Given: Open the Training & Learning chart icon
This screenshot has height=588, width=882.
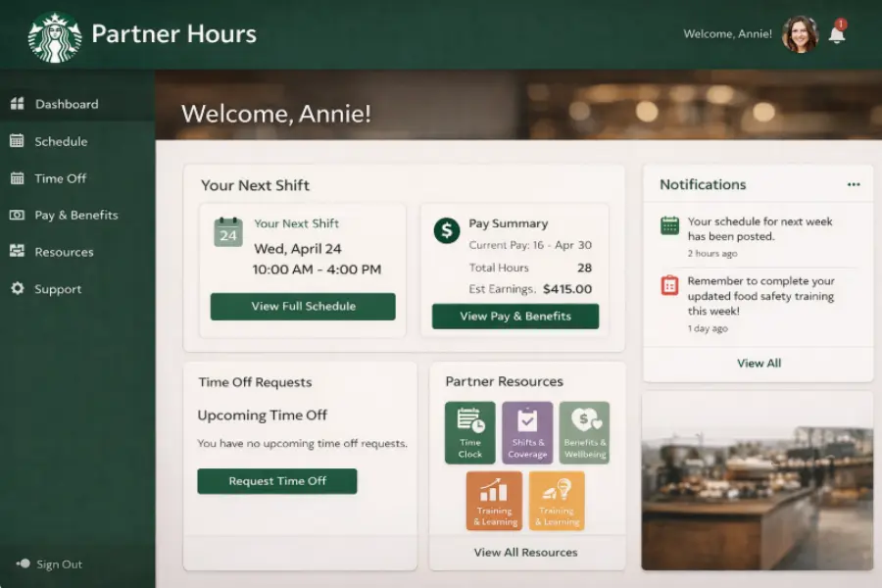Looking at the screenshot, I should point(495,502).
